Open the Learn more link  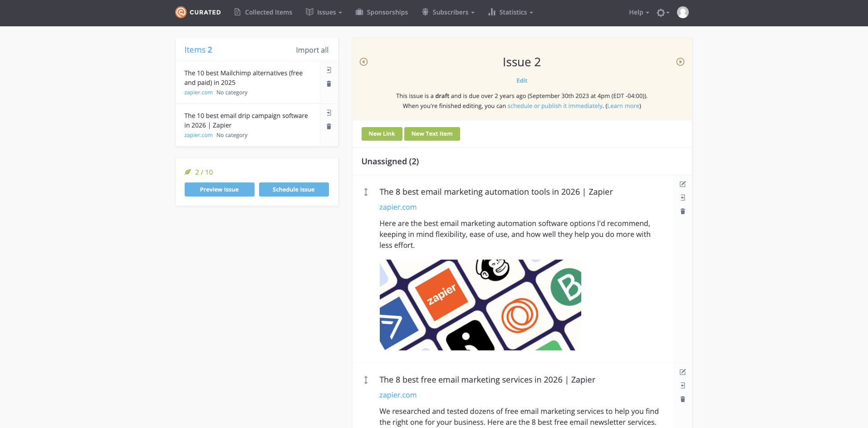click(623, 106)
